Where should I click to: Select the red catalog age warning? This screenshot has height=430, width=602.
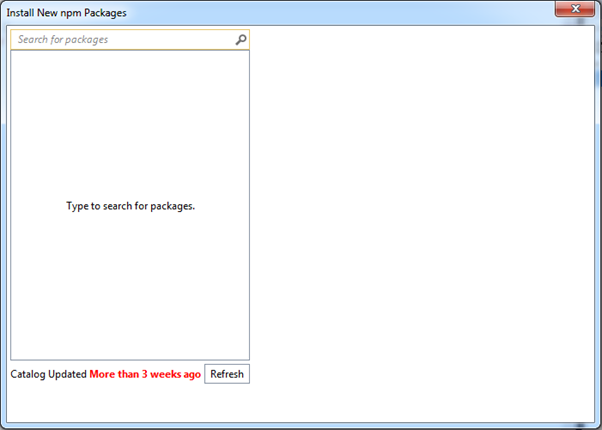(x=145, y=374)
